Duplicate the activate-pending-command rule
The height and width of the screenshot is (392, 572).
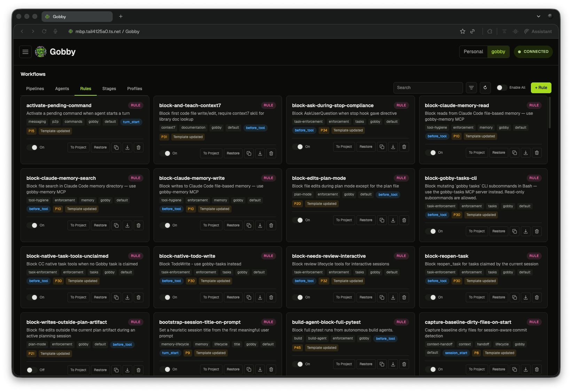click(116, 147)
